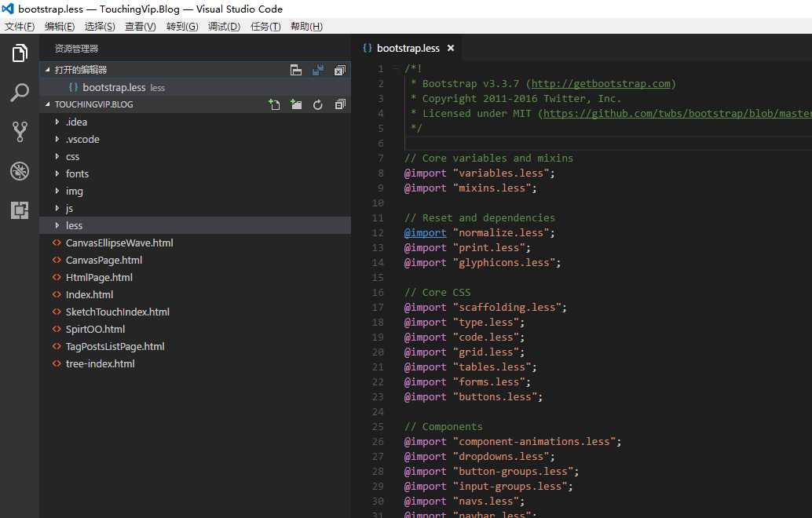This screenshot has height=518, width=812.
Task: Expand the js folder
Action: point(57,208)
